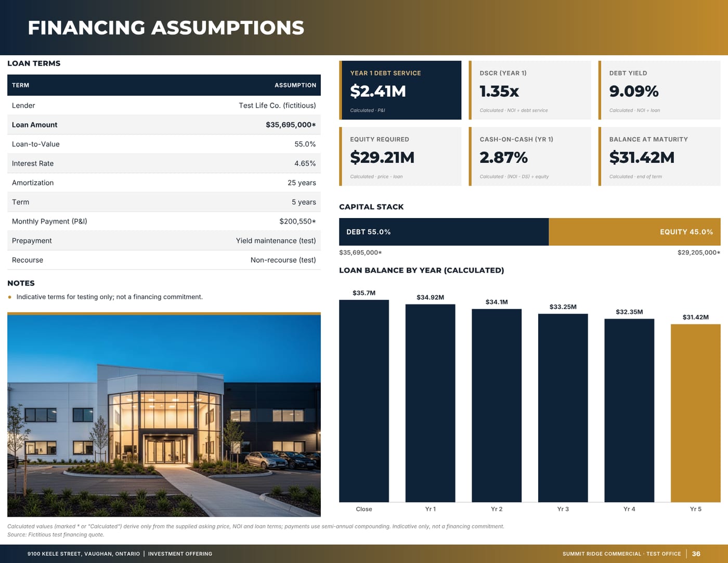This screenshot has width=728, height=563.
Task: Select the Notes section heading
Action: (21, 284)
